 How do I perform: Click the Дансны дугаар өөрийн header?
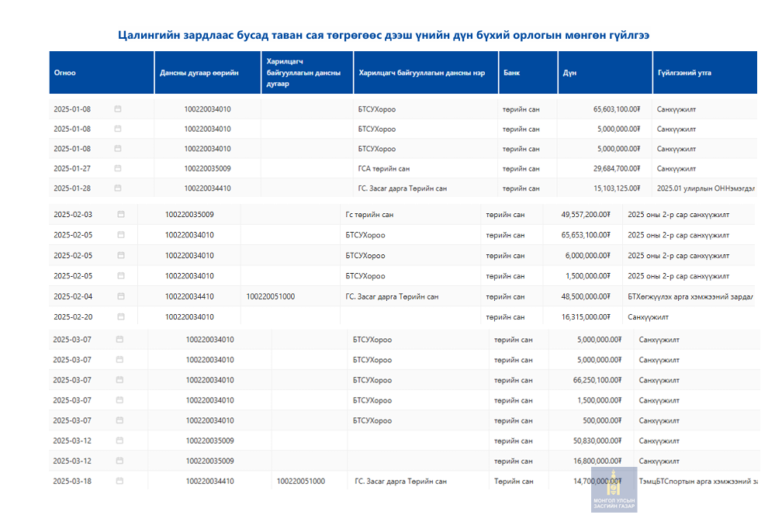tap(199, 73)
